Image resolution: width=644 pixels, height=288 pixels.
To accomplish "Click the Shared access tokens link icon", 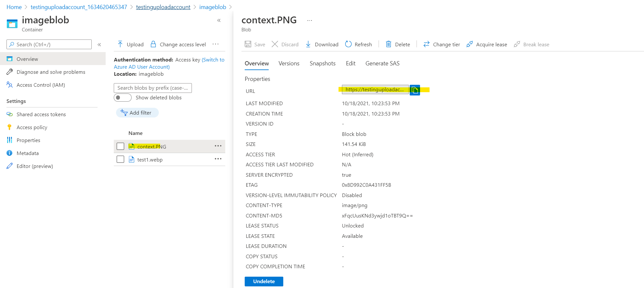I will pos(10,114).
